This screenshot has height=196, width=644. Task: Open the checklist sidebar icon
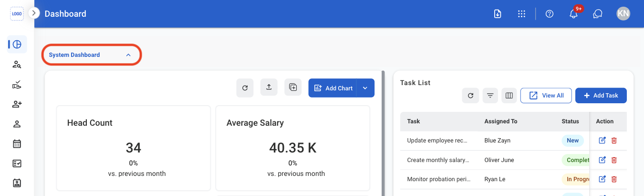pos(17,163)
